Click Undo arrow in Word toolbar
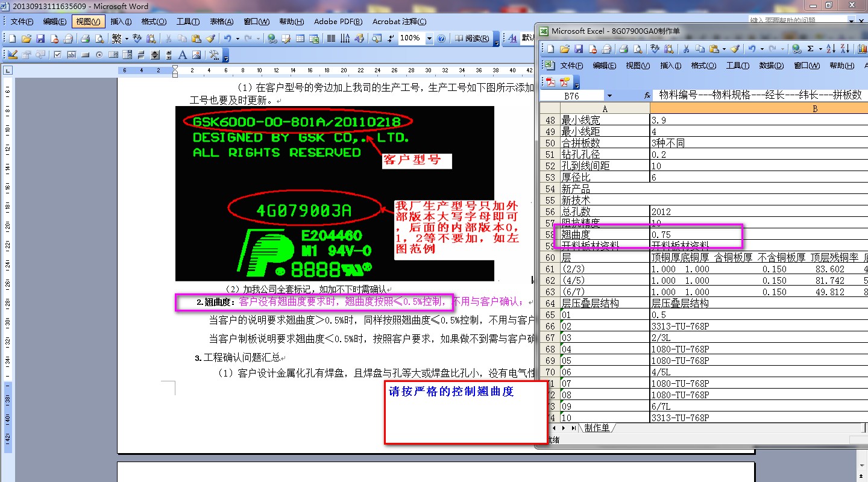 228,39
